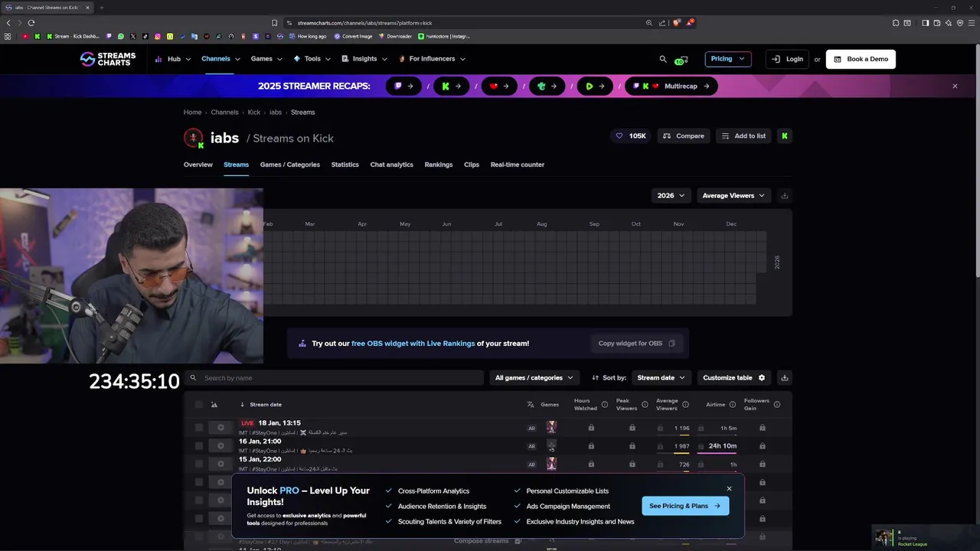The height and width of the screenshot is (551, 980).
Task: Open the Average Viewers metric dropdown
Action: [x=733, y=196]
